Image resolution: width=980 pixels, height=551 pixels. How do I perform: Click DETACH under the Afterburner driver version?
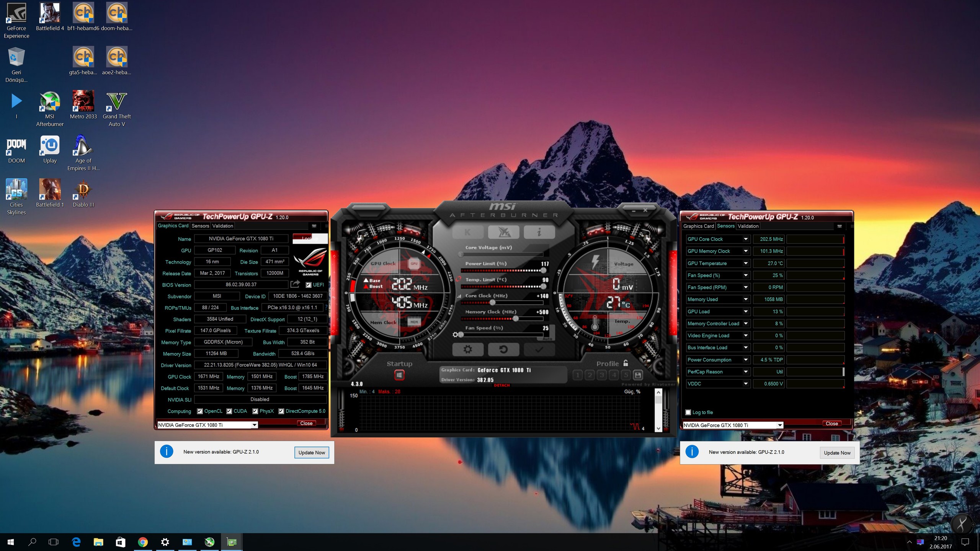point(502,385)
